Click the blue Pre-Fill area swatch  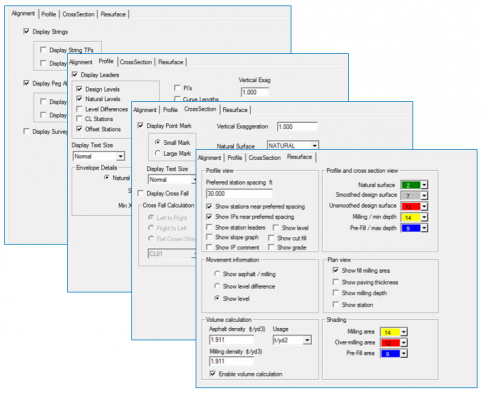[x=390, y=353]
